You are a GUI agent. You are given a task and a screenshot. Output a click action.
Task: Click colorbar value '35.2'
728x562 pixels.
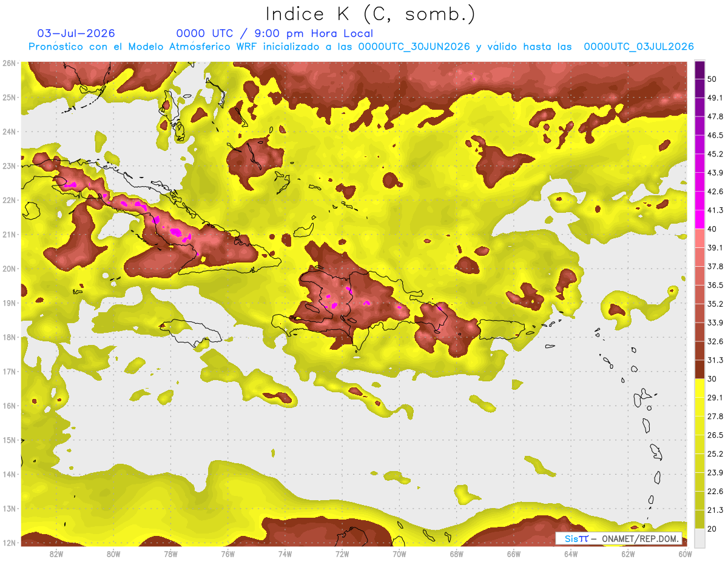[715, 304]
